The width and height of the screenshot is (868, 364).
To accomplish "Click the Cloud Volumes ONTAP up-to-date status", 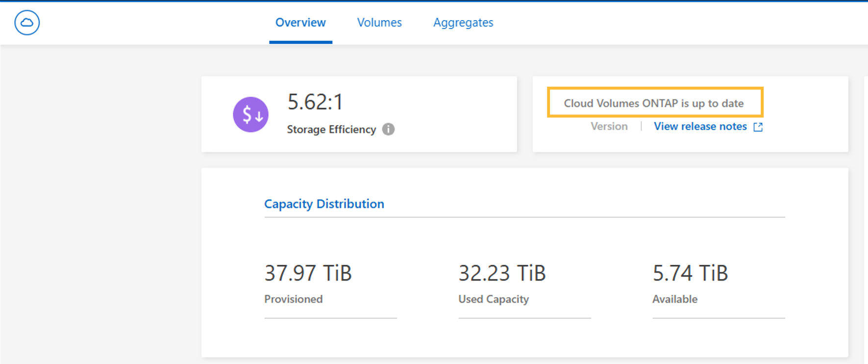I will 654,103.
